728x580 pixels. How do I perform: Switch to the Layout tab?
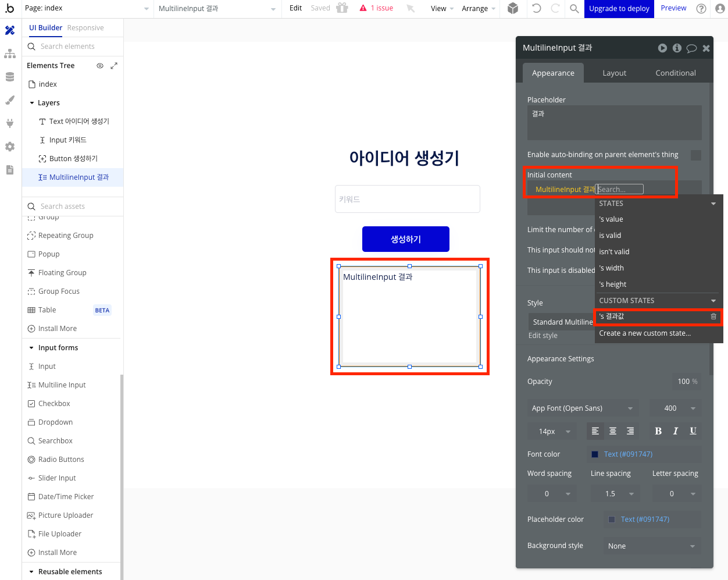pos(614,73)
